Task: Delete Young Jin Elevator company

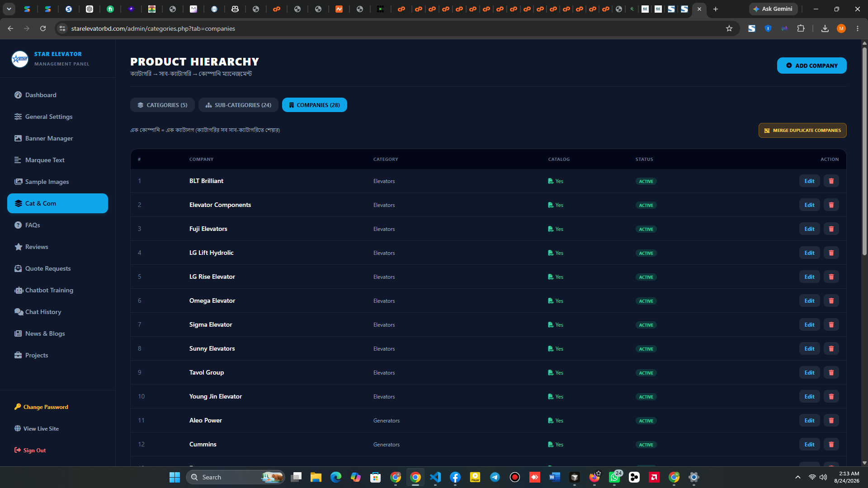Action: [x=831, y=397]
